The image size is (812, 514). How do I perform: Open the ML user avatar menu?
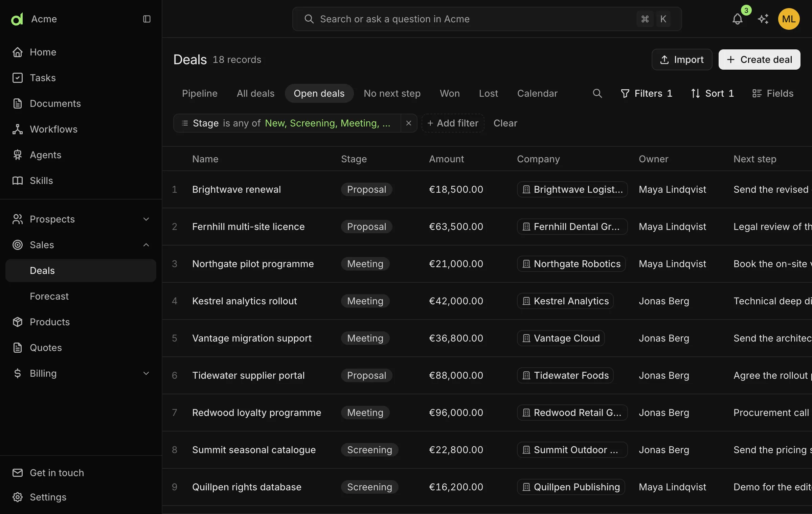pyautogui.click(x=789, y=19)
